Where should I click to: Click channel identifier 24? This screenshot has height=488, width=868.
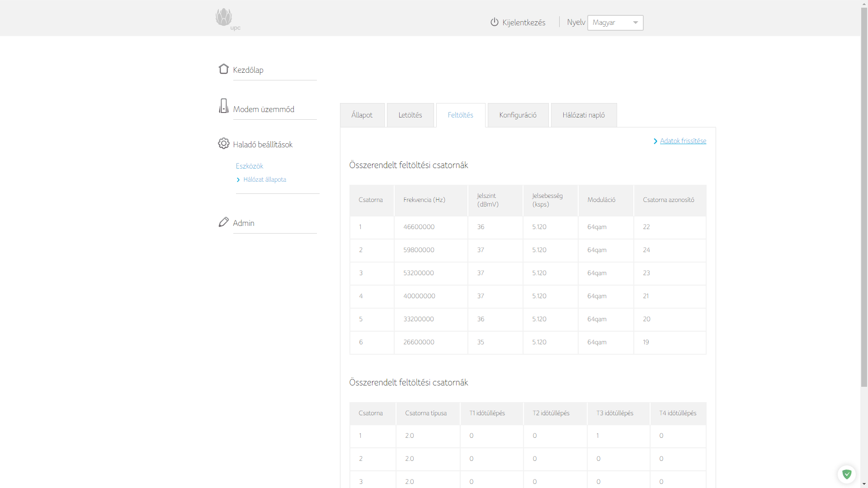646,250
